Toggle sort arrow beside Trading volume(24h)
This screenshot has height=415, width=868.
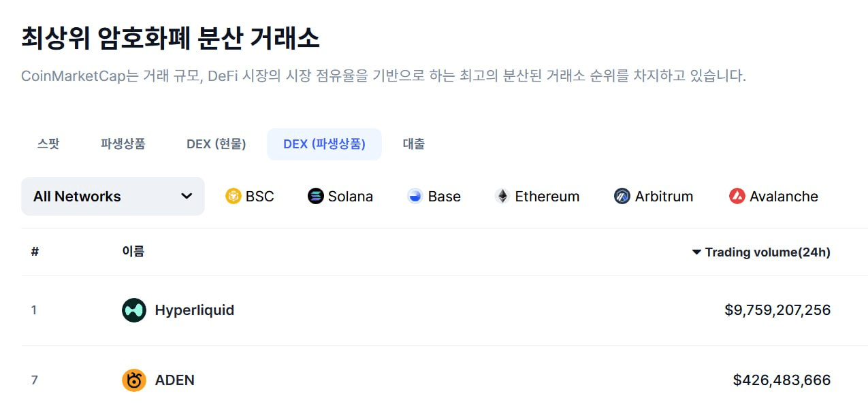pyautogui.click(x=696, y=252)
